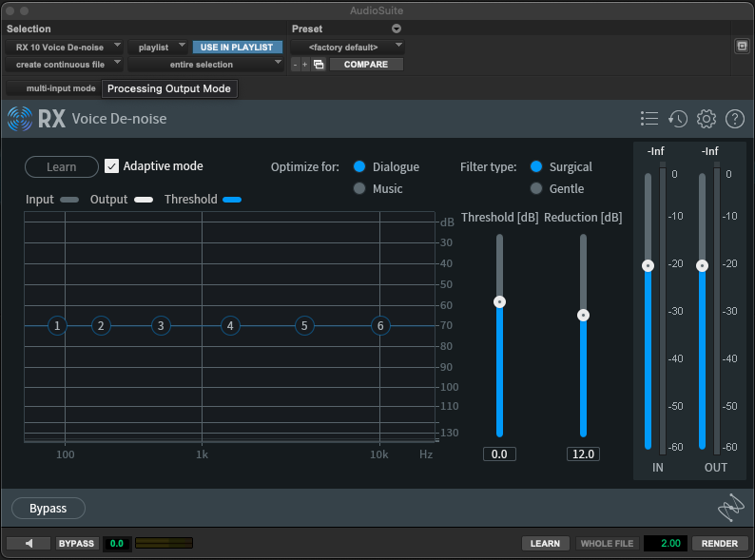Open the entire selection dropdown
The image size is (755, 560).
(x=205, y=64)
